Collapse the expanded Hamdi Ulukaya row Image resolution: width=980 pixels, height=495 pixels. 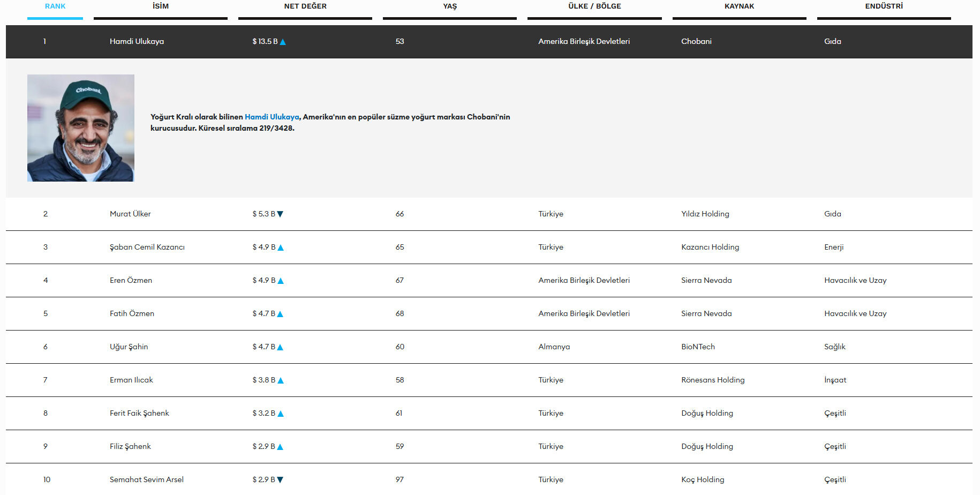click(137, 41)
